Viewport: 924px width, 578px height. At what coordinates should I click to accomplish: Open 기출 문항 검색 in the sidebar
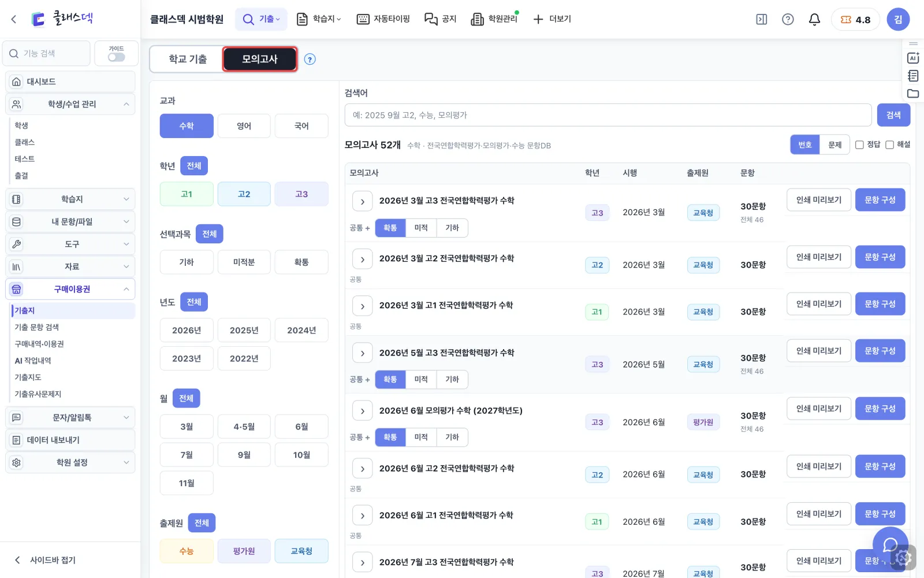[37, 327]
